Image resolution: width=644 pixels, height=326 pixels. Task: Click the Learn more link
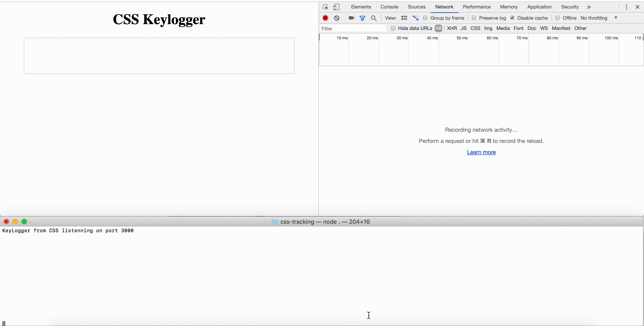(x=481, y=152)
